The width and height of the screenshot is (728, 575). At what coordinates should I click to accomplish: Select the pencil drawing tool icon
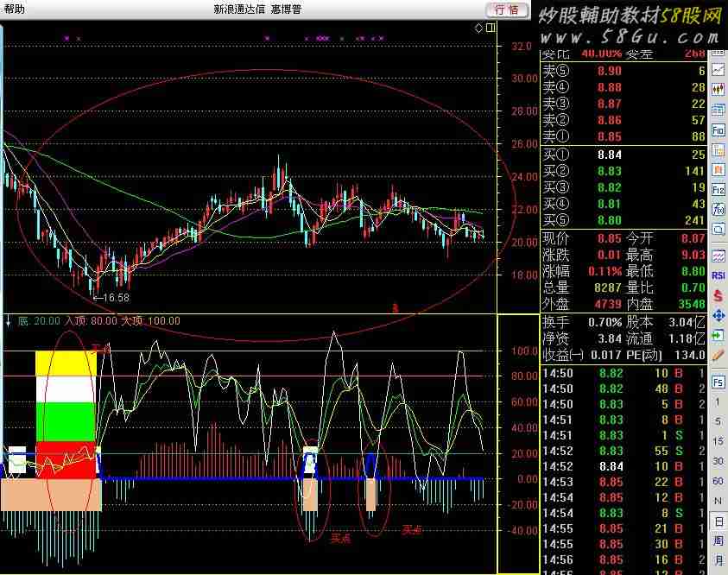[x=719, y=356]
